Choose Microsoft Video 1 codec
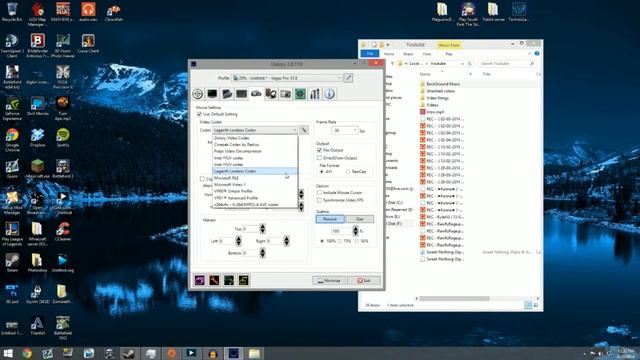Image resolution: width=640 pixels, height=360 pixels. 255,184
